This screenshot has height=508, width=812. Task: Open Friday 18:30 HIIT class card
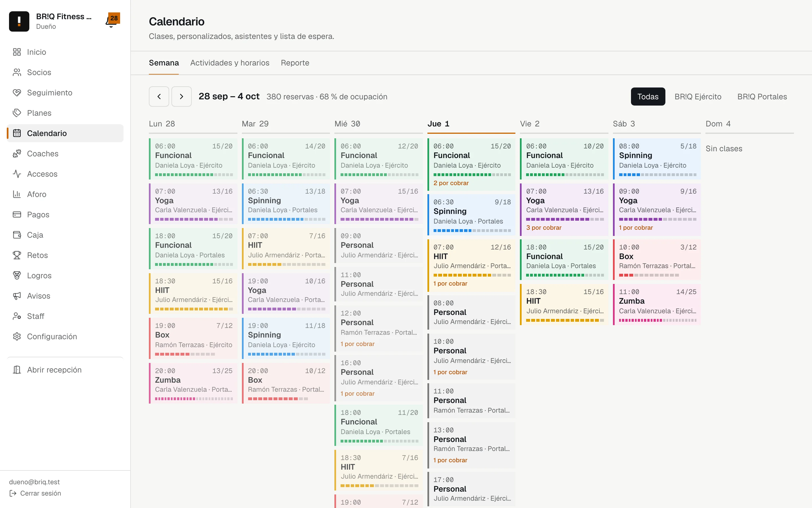coord(564,305)
